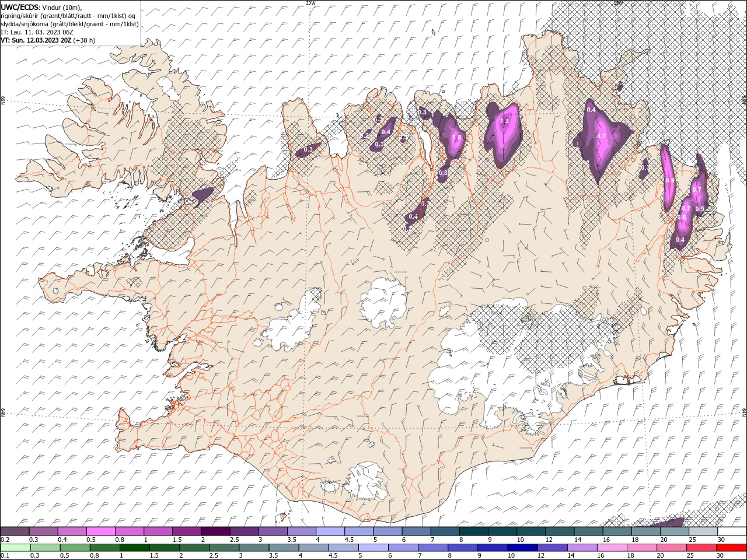The image size is (747, 560).
Task: Click the 0.6 snowfall value on the map
Action: tap(682, 217)
